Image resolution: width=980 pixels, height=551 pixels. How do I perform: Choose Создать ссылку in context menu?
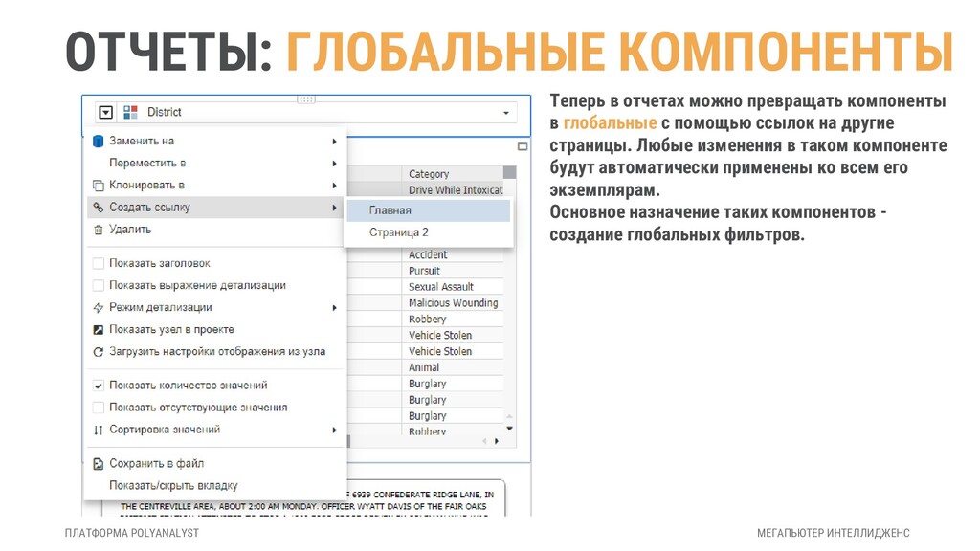click(x=215, y=208)
